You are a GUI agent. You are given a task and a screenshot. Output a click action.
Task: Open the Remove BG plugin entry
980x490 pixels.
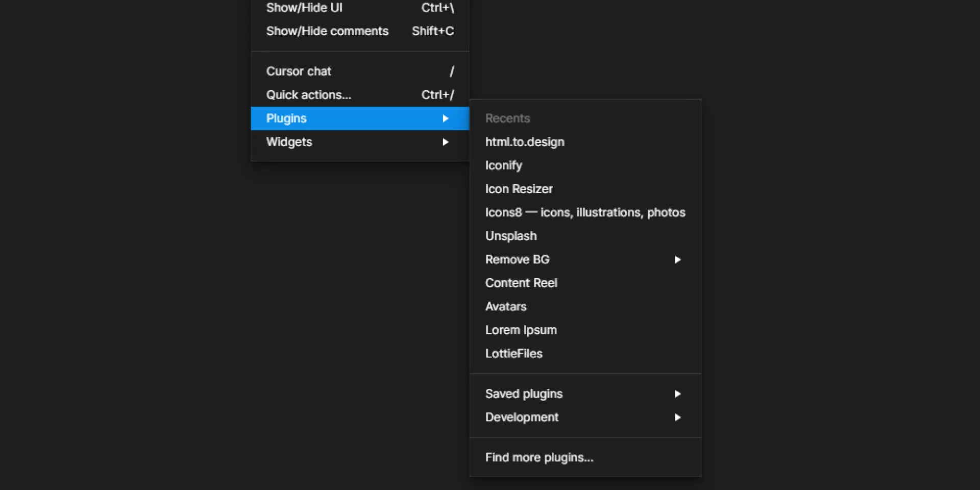pyautogui.click(x=585, y=259)
